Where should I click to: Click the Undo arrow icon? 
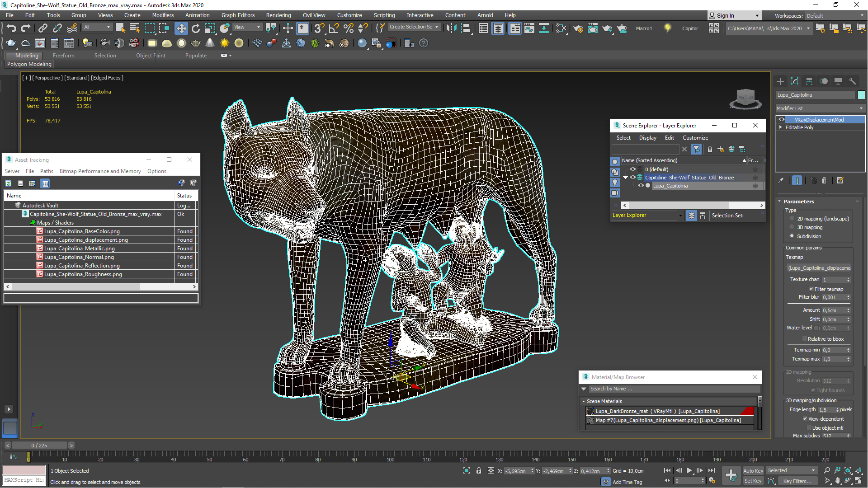(x=11, y=28)
